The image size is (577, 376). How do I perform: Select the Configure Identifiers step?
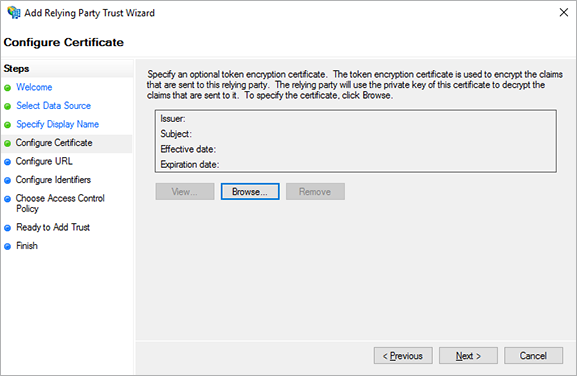click(53, 180)
